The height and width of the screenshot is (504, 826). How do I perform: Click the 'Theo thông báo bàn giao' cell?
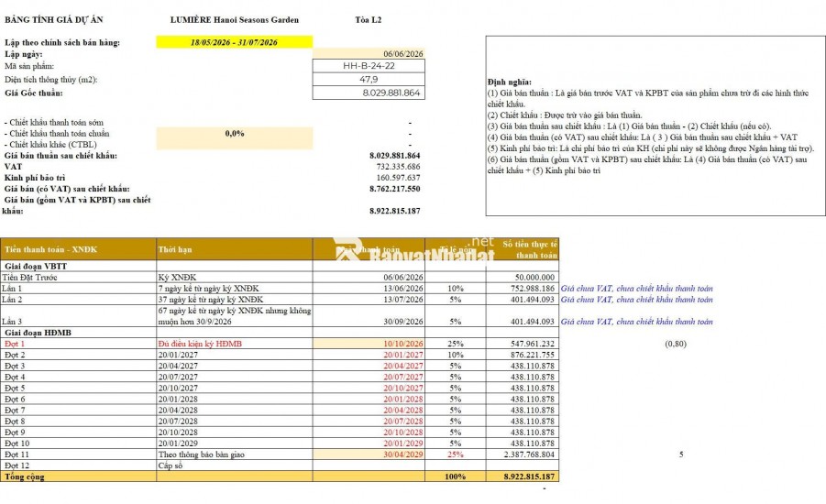235,454
